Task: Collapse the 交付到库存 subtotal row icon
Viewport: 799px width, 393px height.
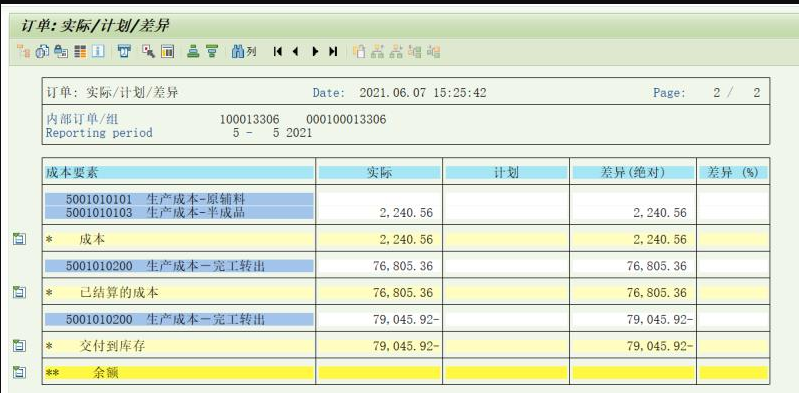Action: (x=19, y=346)
